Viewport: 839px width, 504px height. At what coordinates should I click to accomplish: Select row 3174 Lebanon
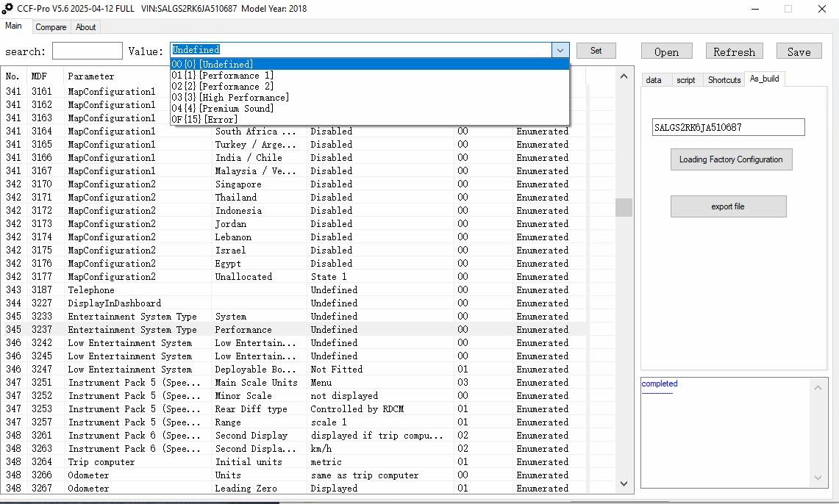point(293,237)
